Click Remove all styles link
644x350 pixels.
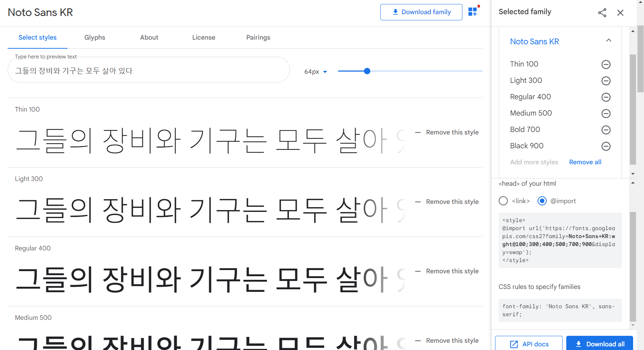point(585,162)
